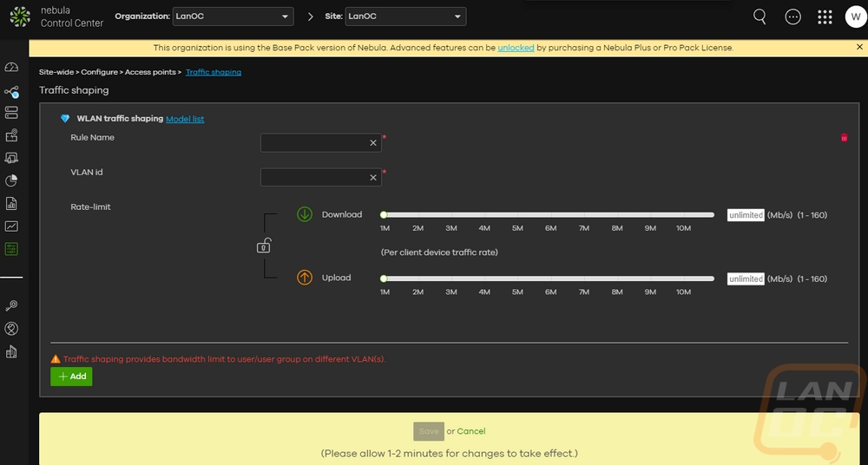Follow the Traffic shaping breadcrumb link
The height and width of the screenshot is (465, 868).
pos(214,72)
